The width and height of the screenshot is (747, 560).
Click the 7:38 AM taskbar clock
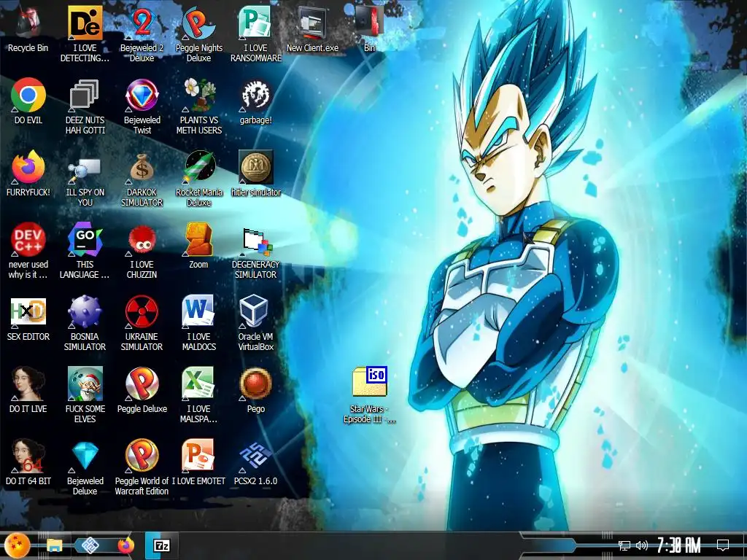(679, 545)
